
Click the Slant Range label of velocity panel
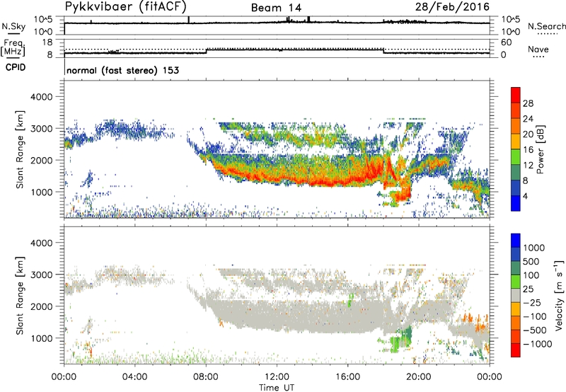[x=20, y=296]
